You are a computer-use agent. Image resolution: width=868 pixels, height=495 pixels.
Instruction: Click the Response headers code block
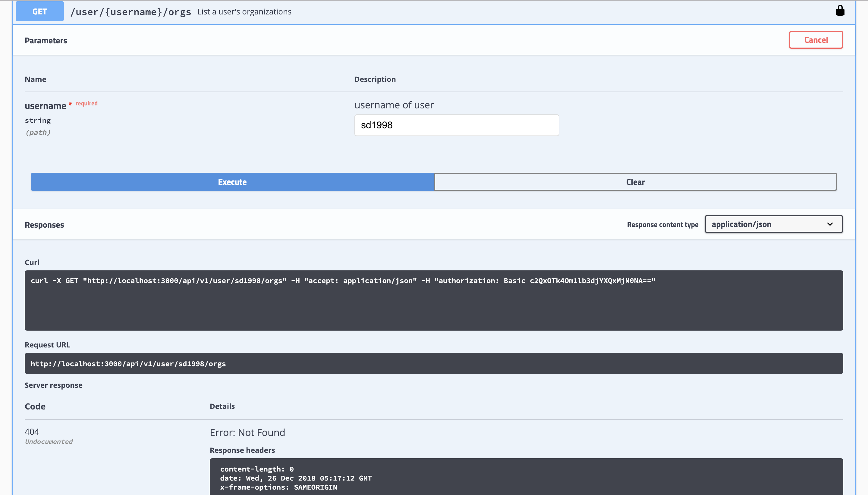pos(526,477)
